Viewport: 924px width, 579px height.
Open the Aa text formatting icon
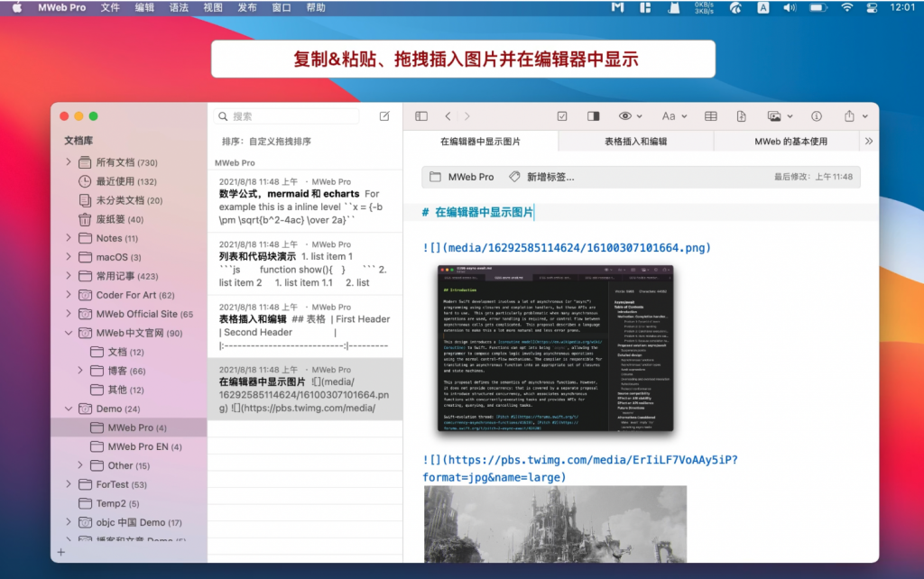668,115
